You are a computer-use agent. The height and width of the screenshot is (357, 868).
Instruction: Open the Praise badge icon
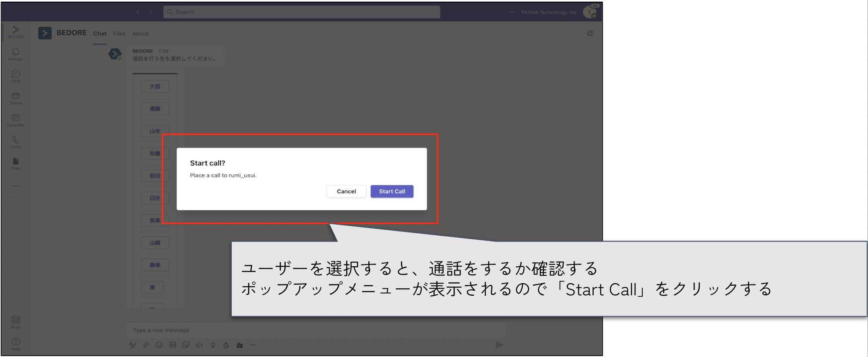coord(213,345)
